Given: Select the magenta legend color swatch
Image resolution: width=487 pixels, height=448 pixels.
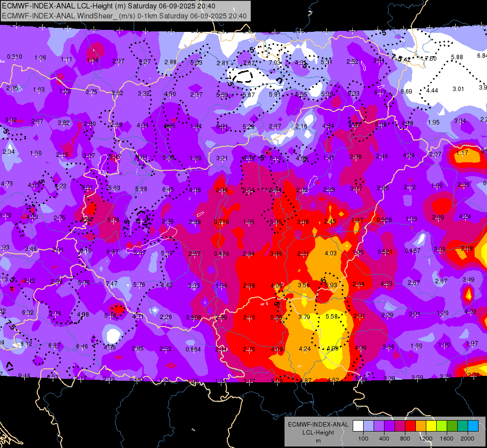Looking at the screenshot, I should tap(400, 426).
